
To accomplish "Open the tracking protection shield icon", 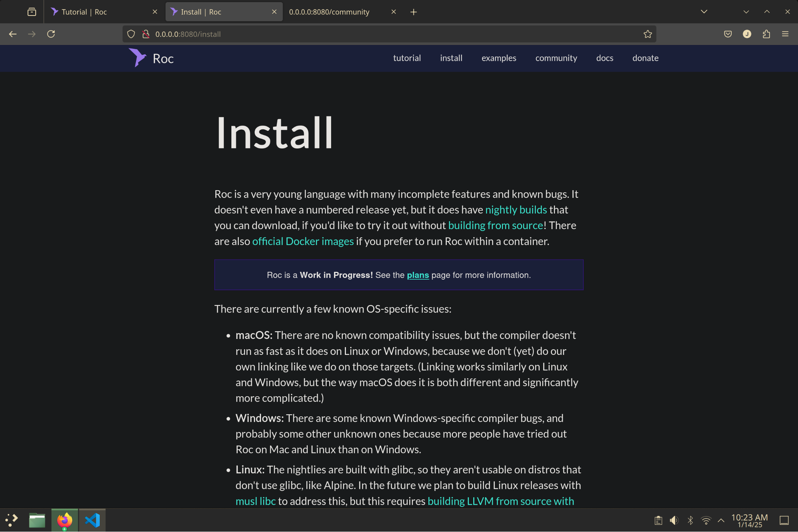I will [131, 34].
